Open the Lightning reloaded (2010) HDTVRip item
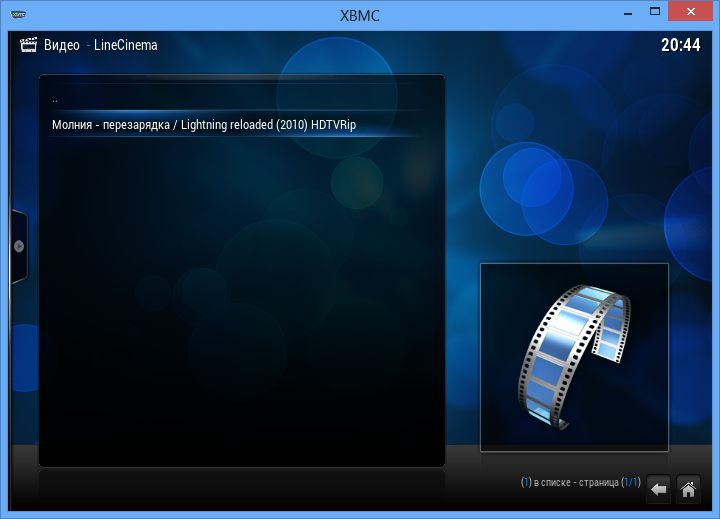Image resolution: width=720 pixels, height=519 pixels. coord(234,124)
